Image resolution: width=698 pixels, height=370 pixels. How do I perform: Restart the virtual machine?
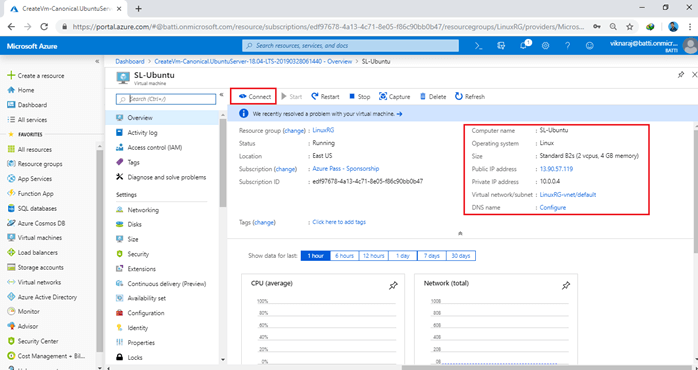pyautogui.click(x=325, y=97)
